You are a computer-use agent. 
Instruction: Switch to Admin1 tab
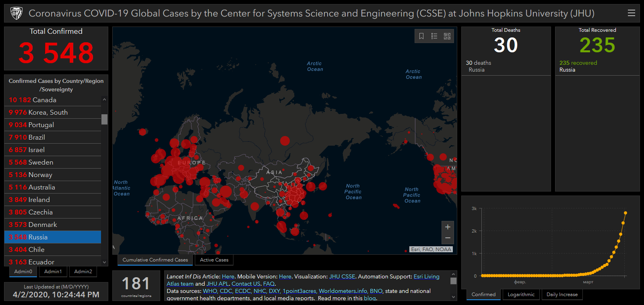click(x=53, y=272)
